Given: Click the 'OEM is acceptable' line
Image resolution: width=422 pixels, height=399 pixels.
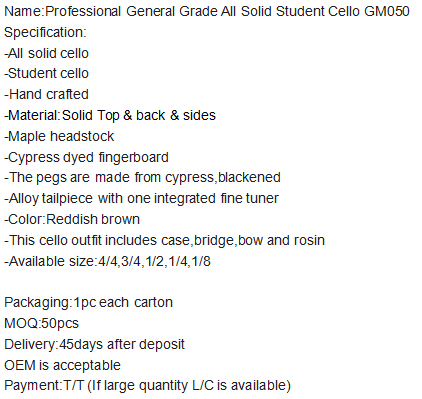Looking at the screenshot, I should pyautogui.click(x=62, y=365).
